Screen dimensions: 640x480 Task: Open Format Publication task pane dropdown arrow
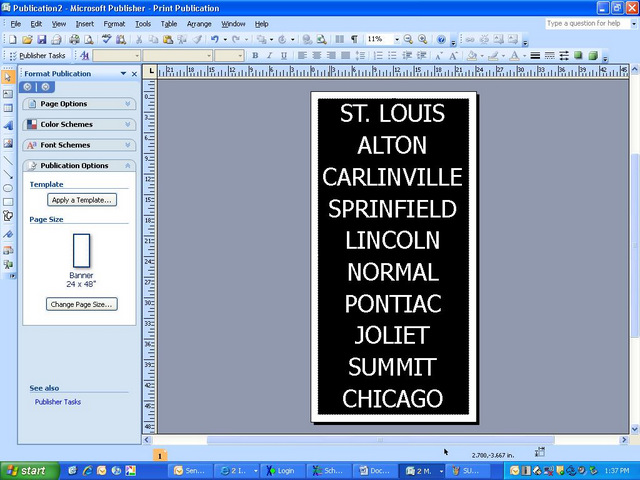pos(123,73)
